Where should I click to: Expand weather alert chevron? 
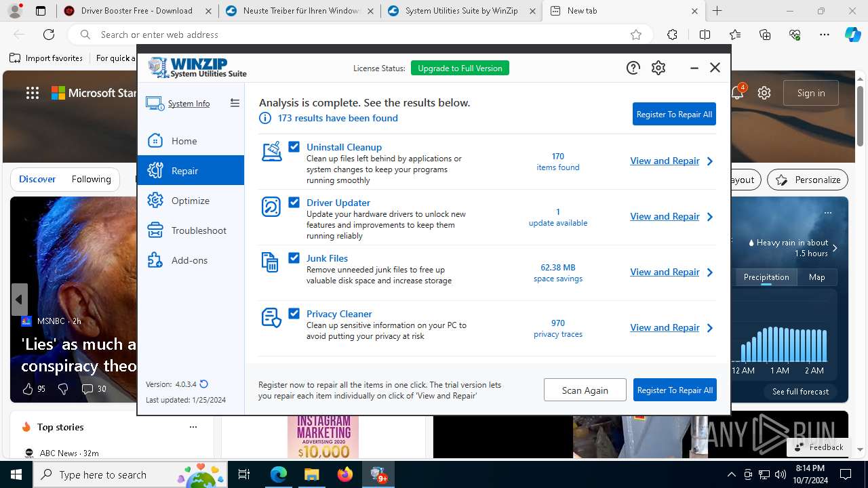(x=835, y=248)
